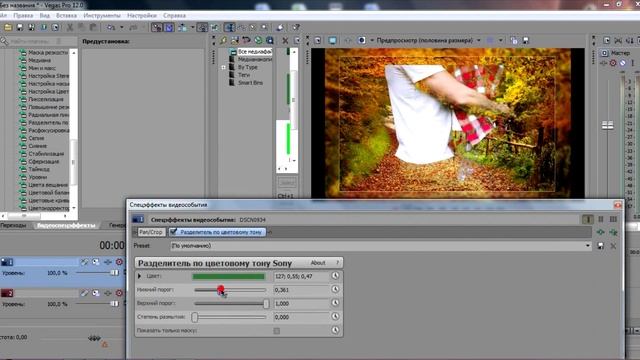Click Remove Selected Plug-In icon in FX window
The image size is (640, 360).
(x=613, y=232)
